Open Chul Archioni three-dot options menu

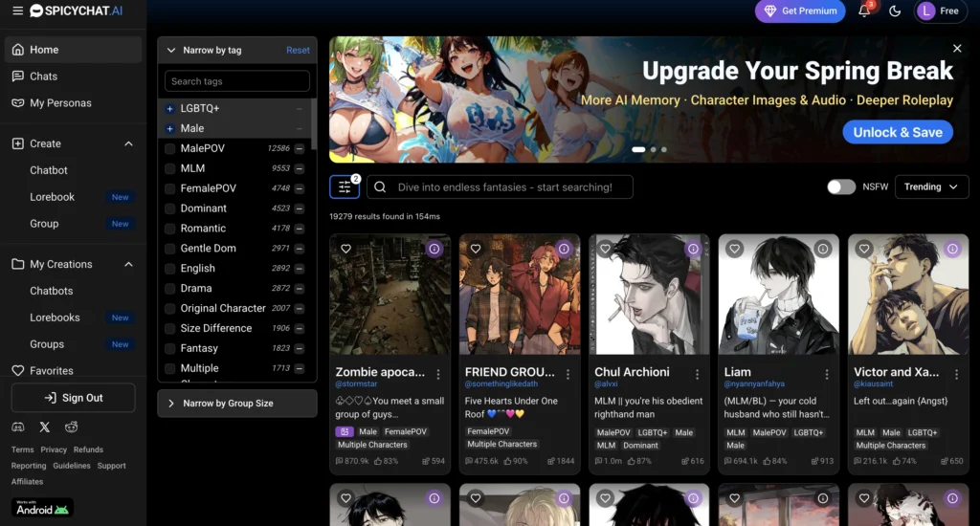tap(698, 374)
